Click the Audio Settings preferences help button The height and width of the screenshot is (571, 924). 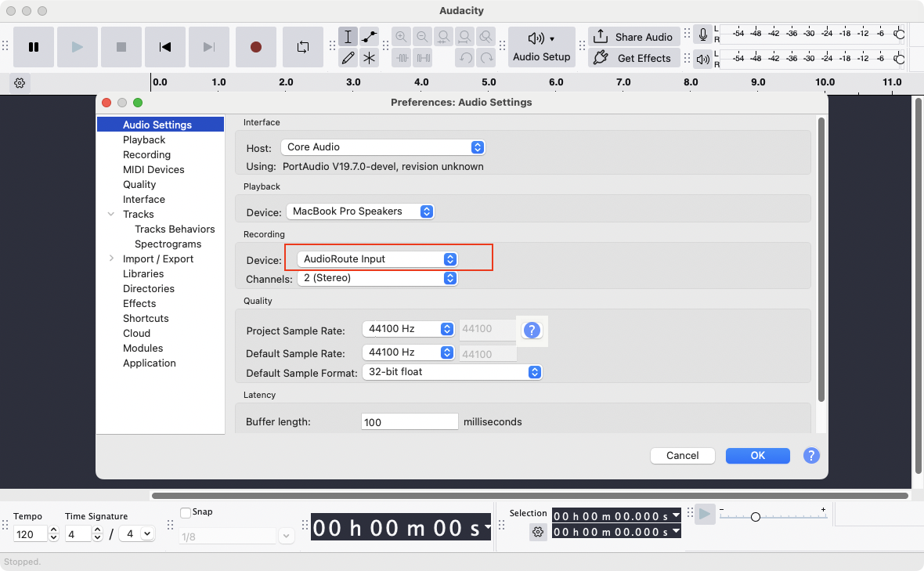[811, 455]
